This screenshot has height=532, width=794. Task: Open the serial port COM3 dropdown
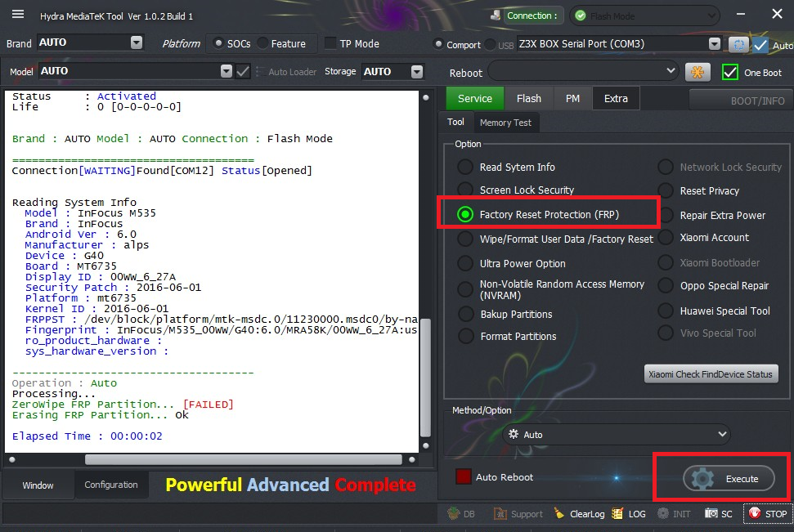(x=714, y=45)
